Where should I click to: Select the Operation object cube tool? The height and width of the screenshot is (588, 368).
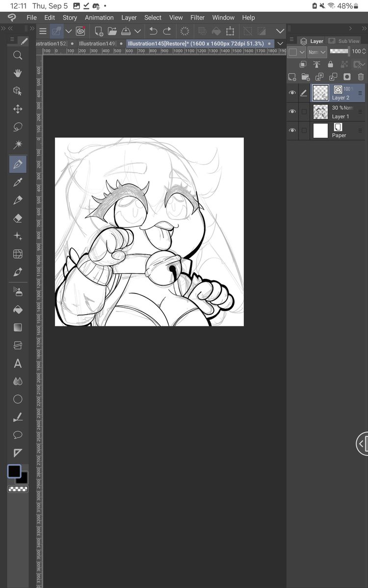18,91
